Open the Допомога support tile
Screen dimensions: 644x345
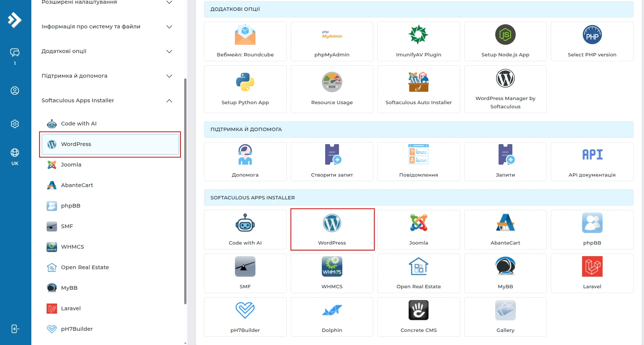tap(245, 161)
